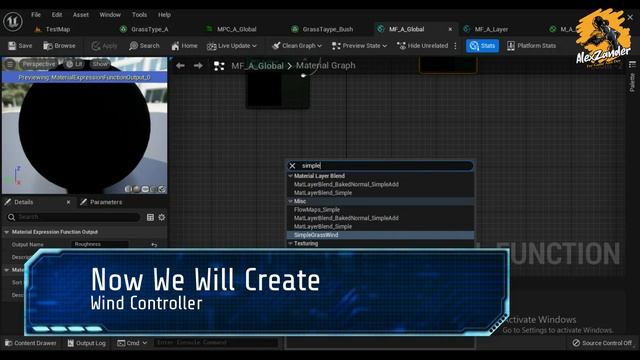Open viewport options hamburger menu

(10, 64)
